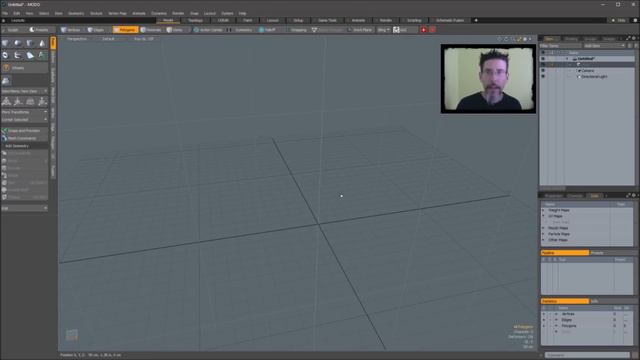640x360 pixels.
Task: Click the Ray GL Off button
Action: [x=144, y=39]
